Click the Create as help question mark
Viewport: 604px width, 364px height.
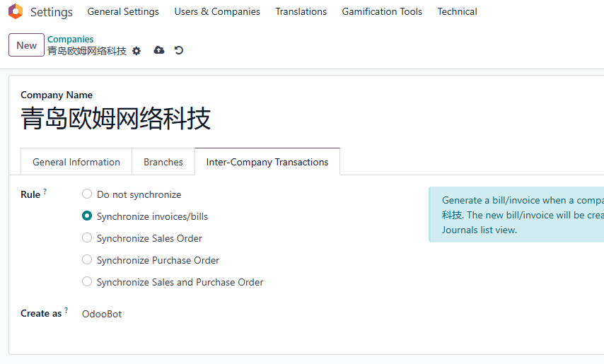tap(66, 310)
